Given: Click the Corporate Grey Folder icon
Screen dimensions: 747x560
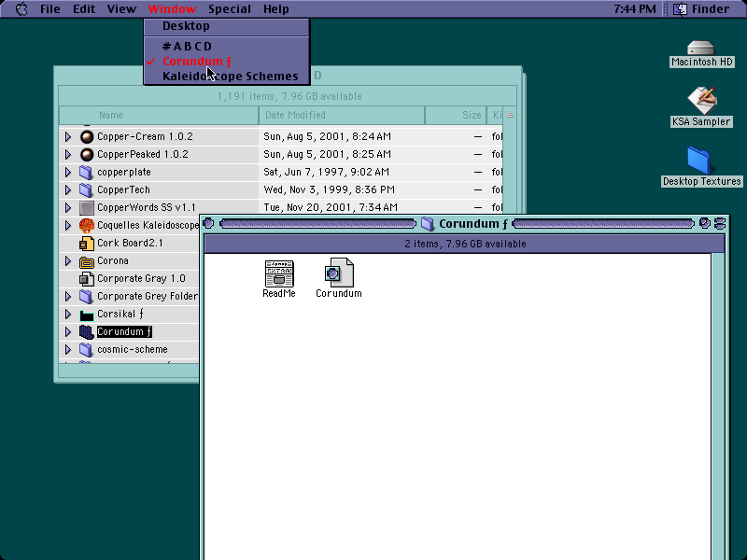Looking at the screenshot, I should 86,296.
